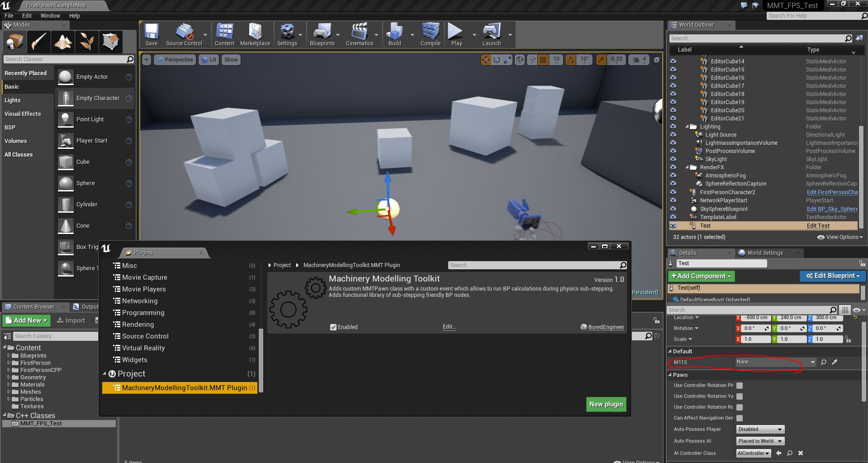
Task: Collapse the Lighting folder in World Outliner
Action: [x=687, y=127]
